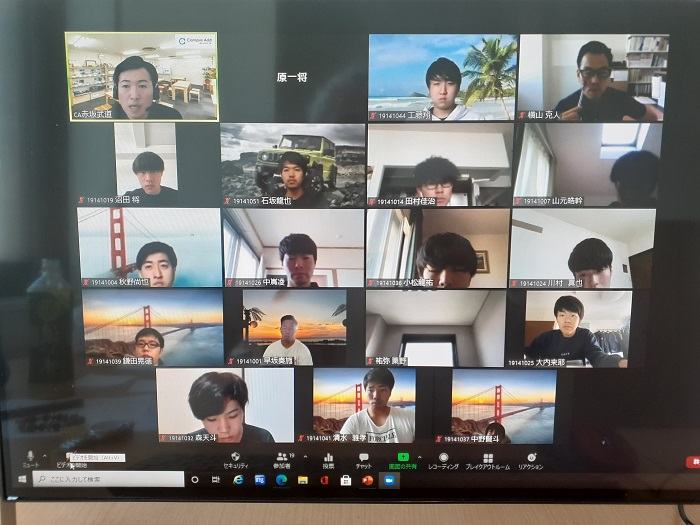Expand audio options arrow beside ミュート
700x525 pixels.
pyautogui.click(x=45, y=456)
